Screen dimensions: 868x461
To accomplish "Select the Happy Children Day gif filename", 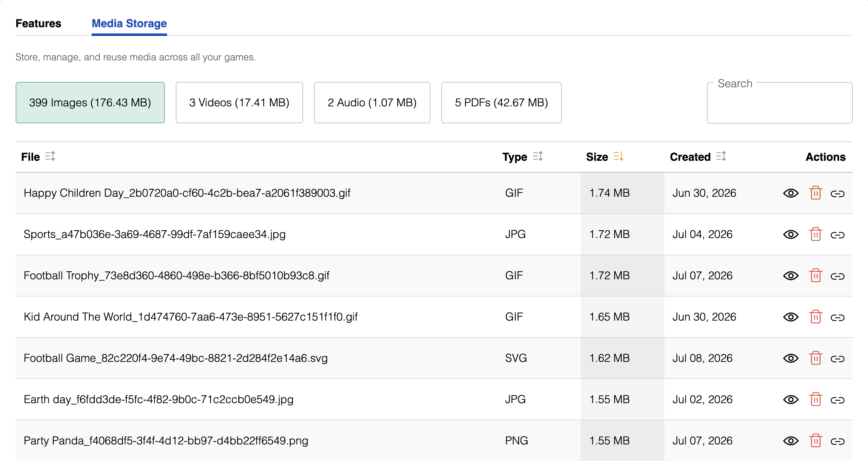I will pos(187,193).
